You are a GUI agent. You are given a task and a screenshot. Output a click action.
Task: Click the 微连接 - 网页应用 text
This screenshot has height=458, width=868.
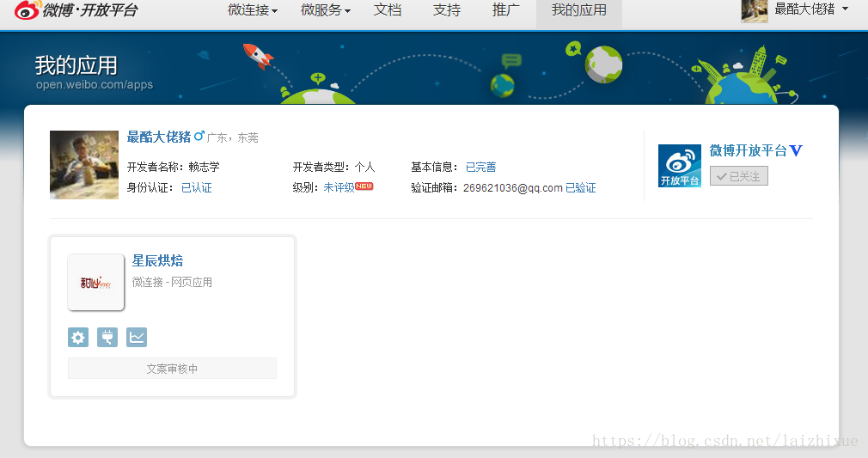pyautogui.click(x=172, y=283)
